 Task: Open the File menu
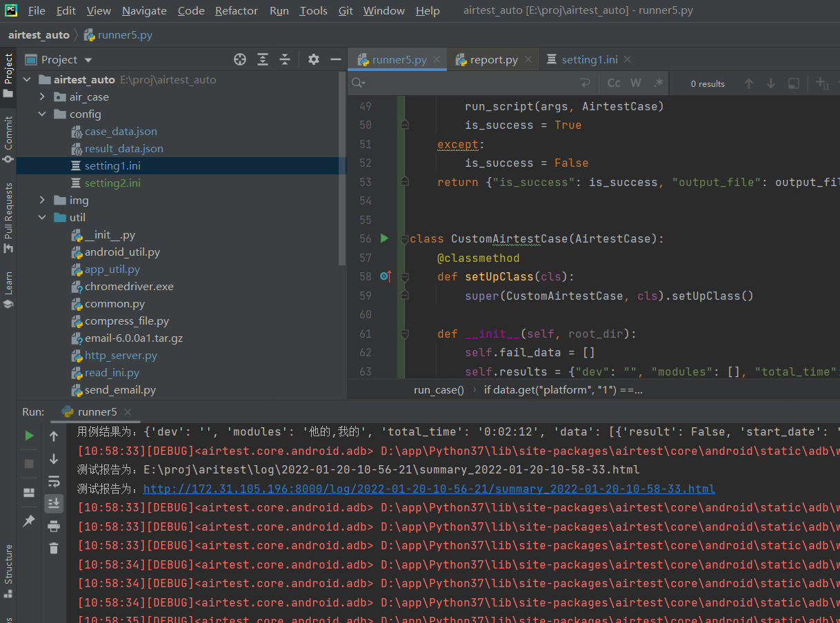point(37,11)
